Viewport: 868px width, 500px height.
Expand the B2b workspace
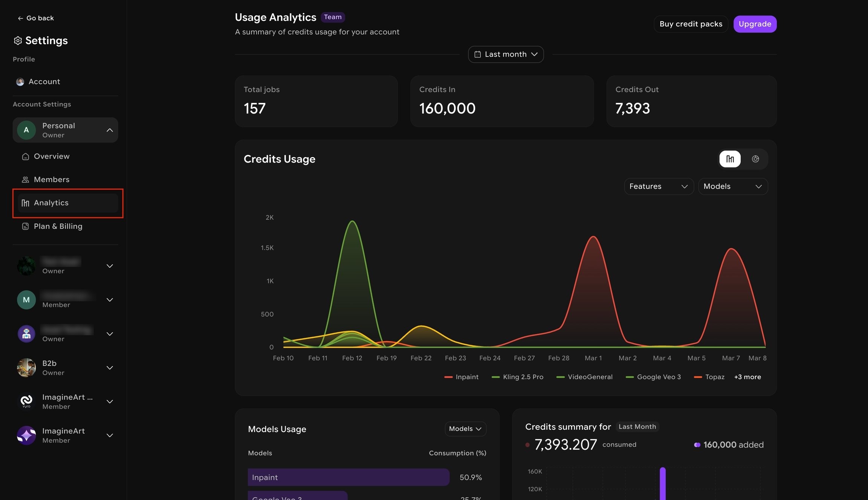[110, 368]
